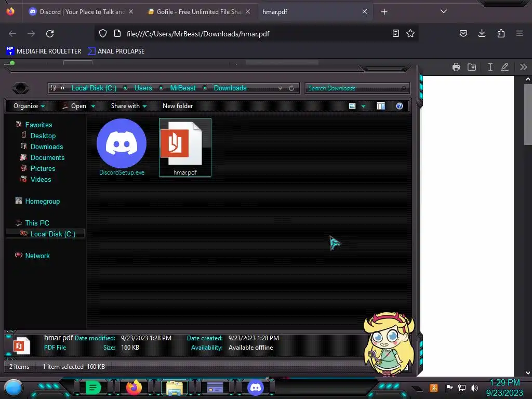Open Discord from the taskbar
This screenshot has width=532, height=399.
pyautogui.click(x=256, y=388)
